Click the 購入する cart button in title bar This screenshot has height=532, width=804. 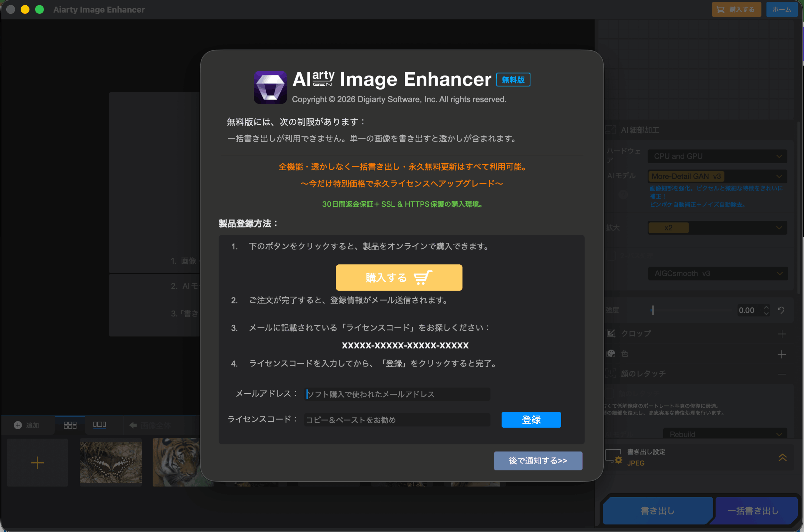pos(736,9)
